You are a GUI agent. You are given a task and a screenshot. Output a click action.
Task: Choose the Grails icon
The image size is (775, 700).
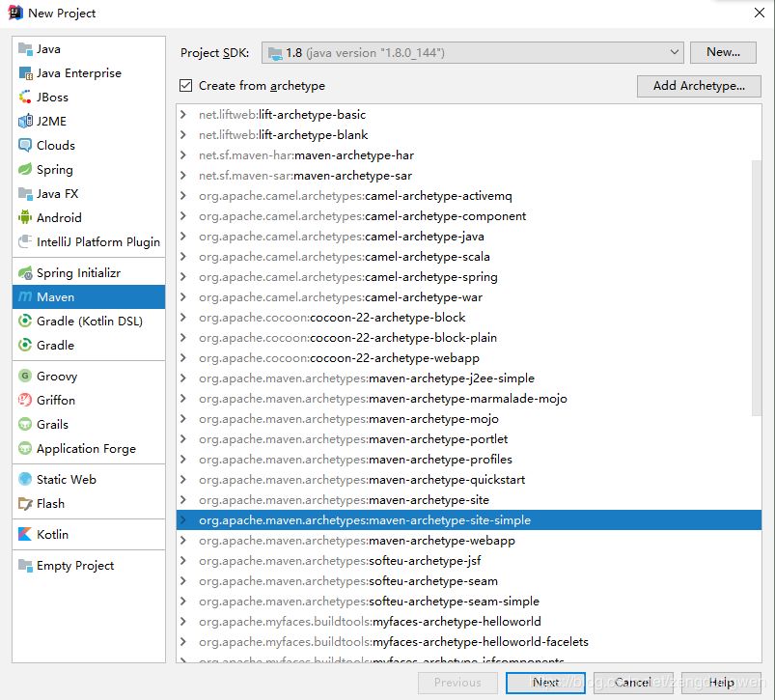(25, 424)
